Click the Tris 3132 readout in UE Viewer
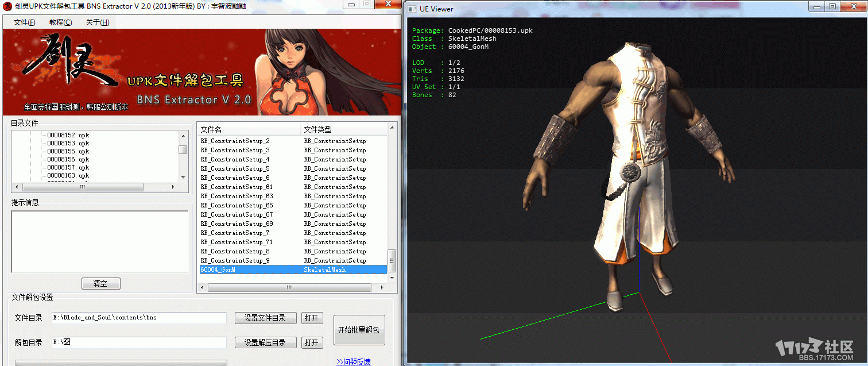Screen dimensions: 868x366 pyautogui.click(x=439, y=79)
